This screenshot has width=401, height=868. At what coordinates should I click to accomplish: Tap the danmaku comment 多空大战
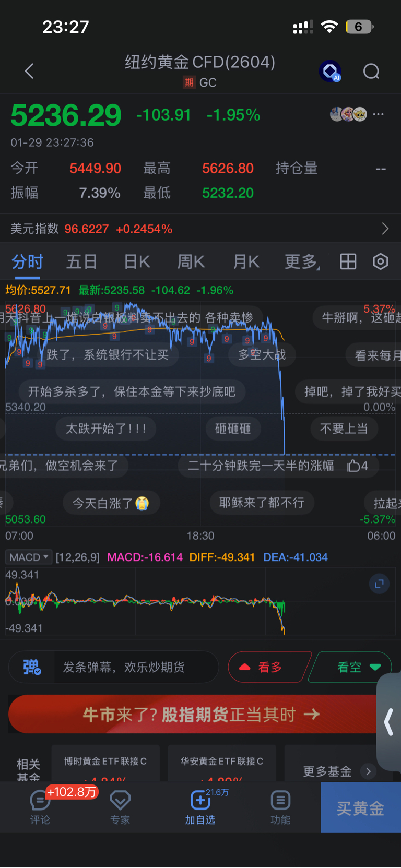click(x=262, y=355)
